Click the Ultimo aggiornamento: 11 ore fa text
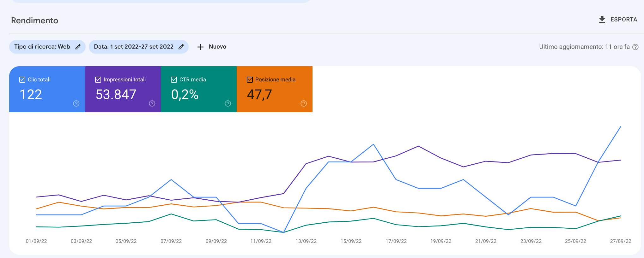This screenshot has height=258, width=644. click(x=584, y=47)
